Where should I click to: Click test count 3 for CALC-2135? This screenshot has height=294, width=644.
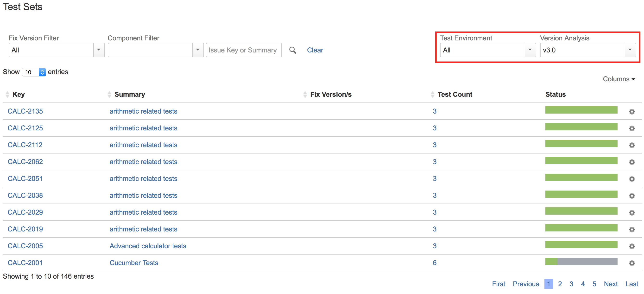pyautogui.click(x=435, y=111)
